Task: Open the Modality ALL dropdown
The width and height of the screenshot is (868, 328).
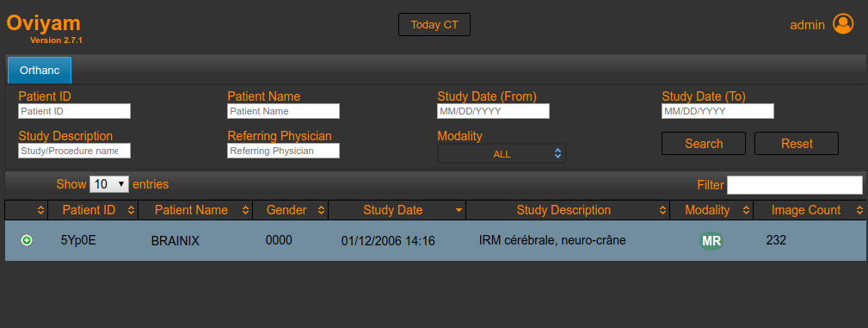Action: click(x=502, y=154)
